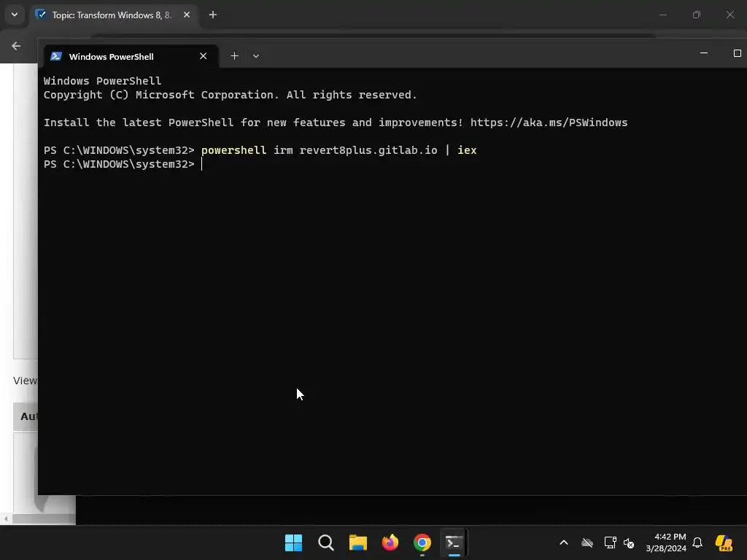Click the muted volume tray icon

pyautogui.click(x=630, y=542)
